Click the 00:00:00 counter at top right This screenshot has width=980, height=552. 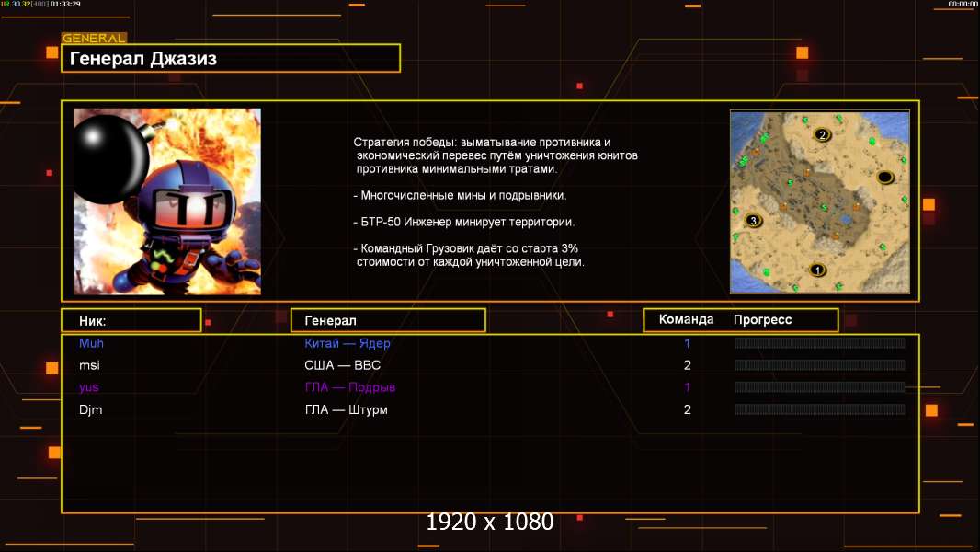coord(963,4)
